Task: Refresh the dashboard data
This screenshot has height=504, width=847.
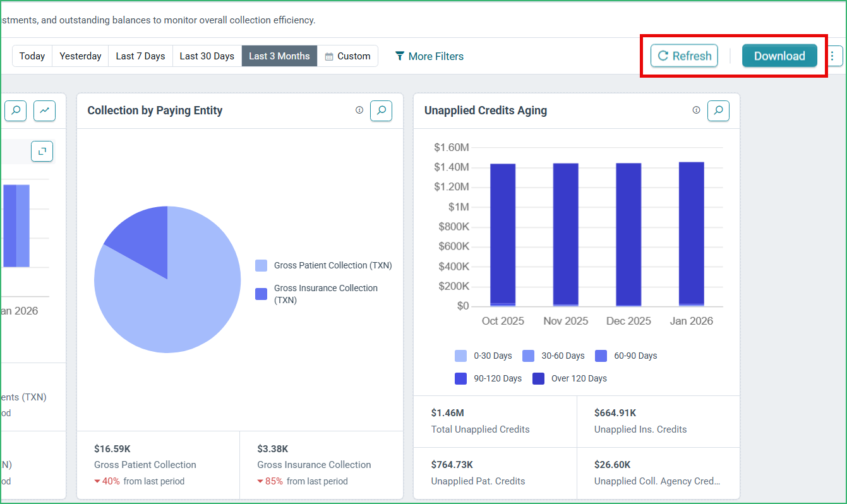Action: [685, 56]
